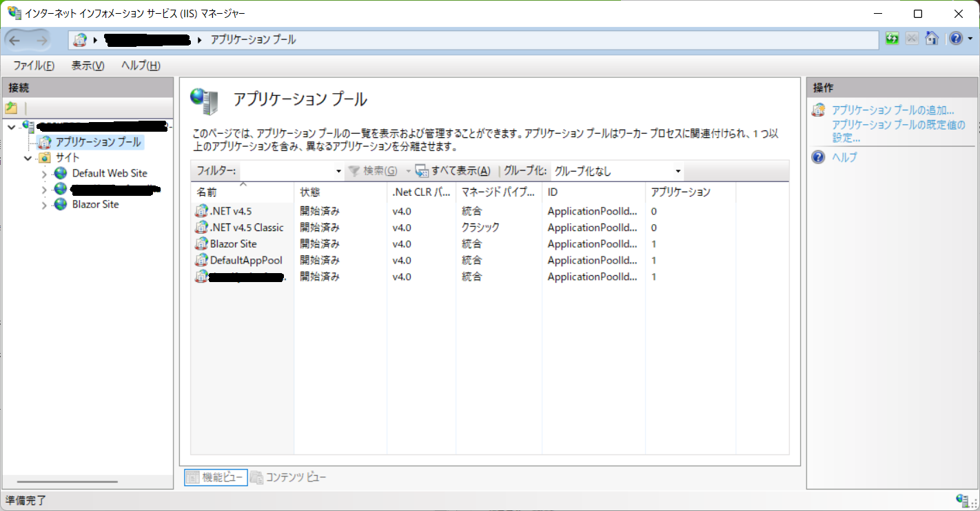Click the 検索 button
Image resolution: width=980 pixels, height=511 pixels.
pyautogui.click(x=373, y=171)
